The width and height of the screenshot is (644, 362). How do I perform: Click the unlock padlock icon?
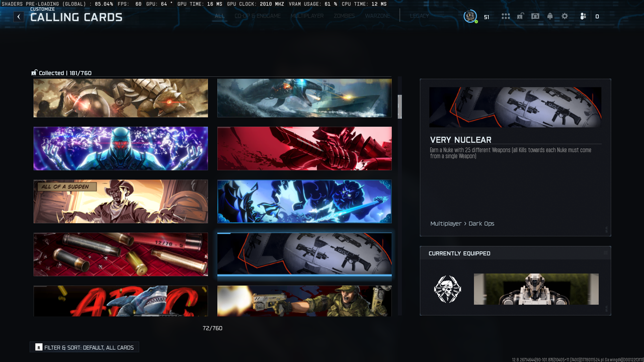coord(520,17)
